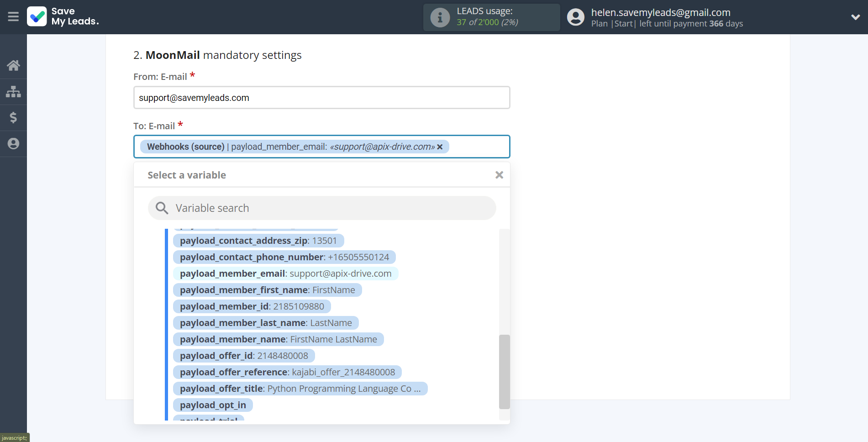Screen dimensions: 868x442
Task: Close the Select a variable panel
Action: [x=499, y=175]
